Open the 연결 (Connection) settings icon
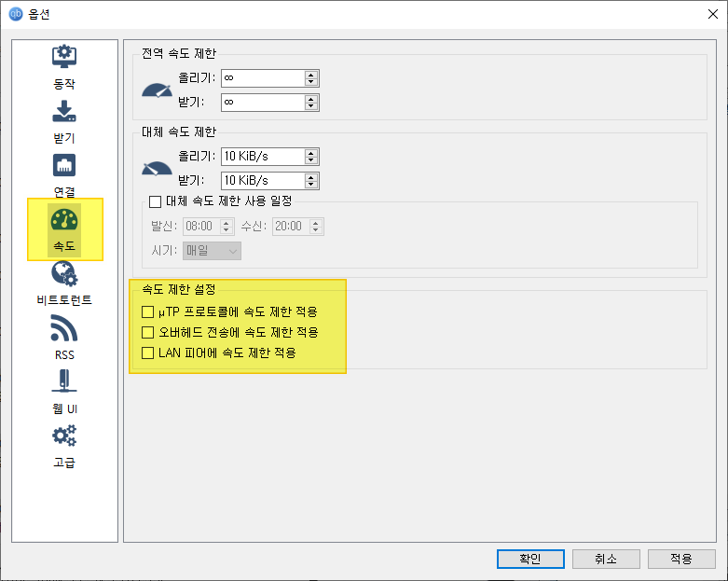Screen dimensions: 728x581 [64, 165]
